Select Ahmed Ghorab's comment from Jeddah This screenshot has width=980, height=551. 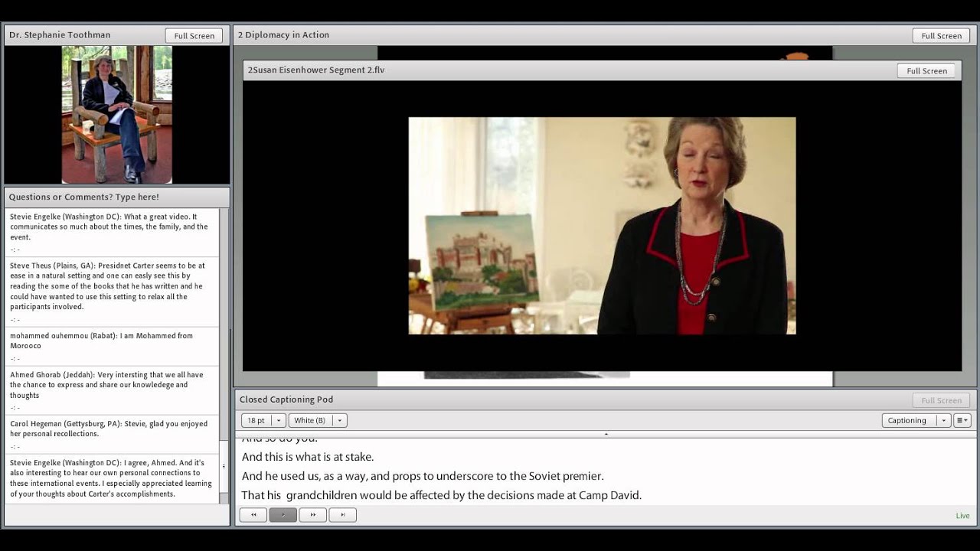tap(112, 390)
